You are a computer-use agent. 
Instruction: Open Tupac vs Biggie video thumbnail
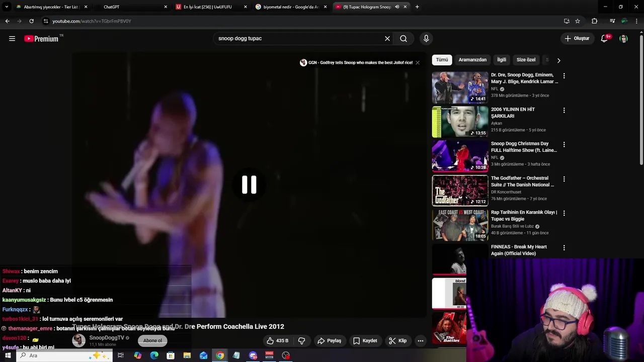tap(460, 225)
